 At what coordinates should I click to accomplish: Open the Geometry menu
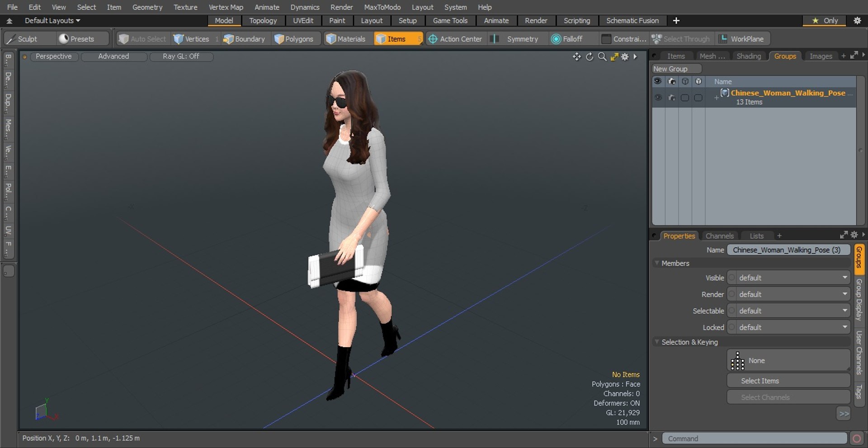147,7
